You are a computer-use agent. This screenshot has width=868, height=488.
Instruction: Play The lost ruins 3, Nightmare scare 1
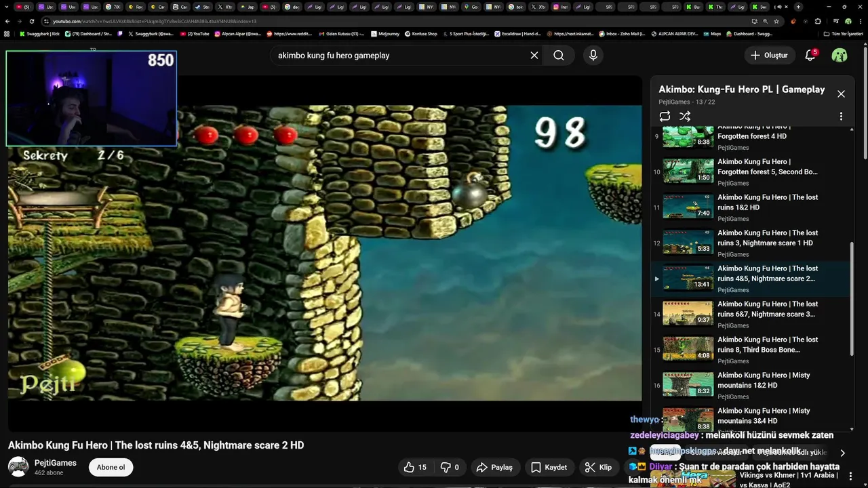click(x=750, y=243)
